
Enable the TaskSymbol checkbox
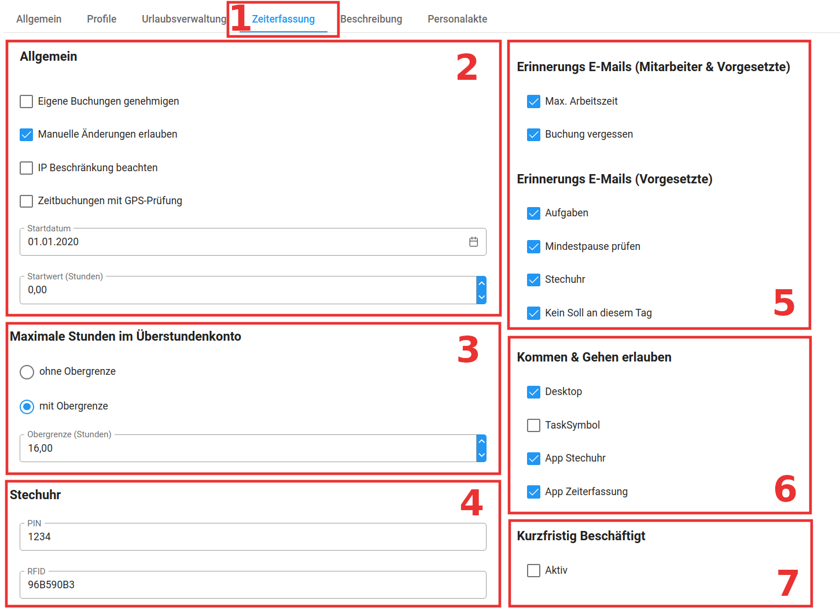[x=534, y=426]
